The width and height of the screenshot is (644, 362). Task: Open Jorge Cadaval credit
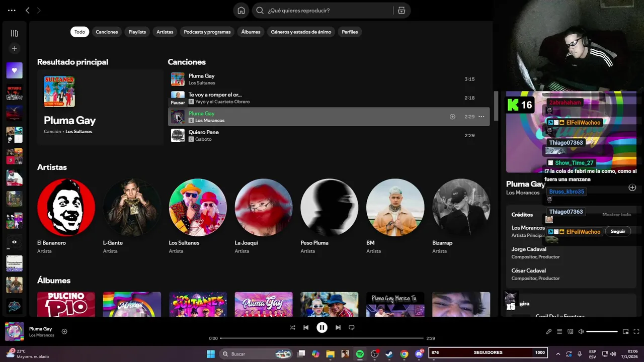[529, 249]
